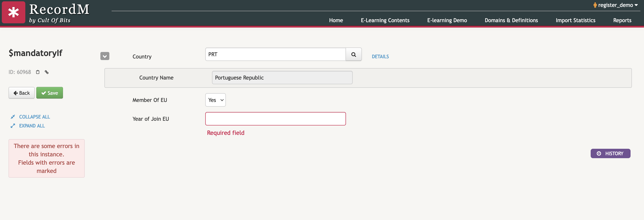This screenshot has height=220, width=644.
Task: Save the record with the green Save button
Action: tap(50, 93)
